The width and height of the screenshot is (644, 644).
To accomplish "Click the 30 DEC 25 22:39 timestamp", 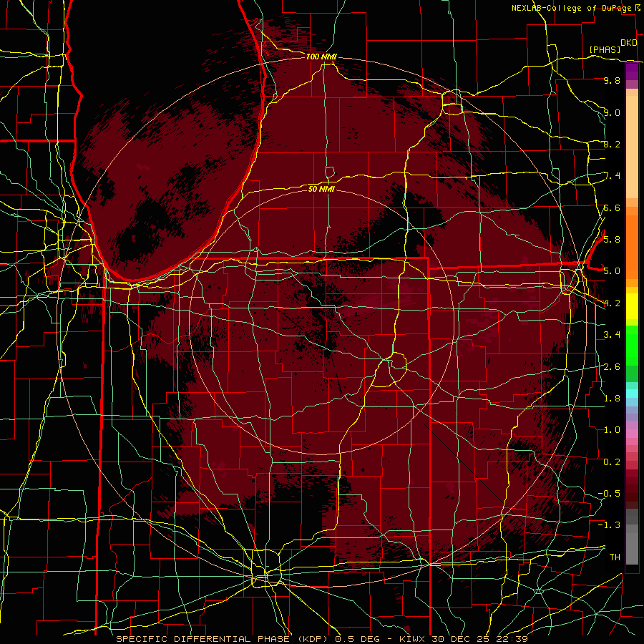I will point(479,639).
